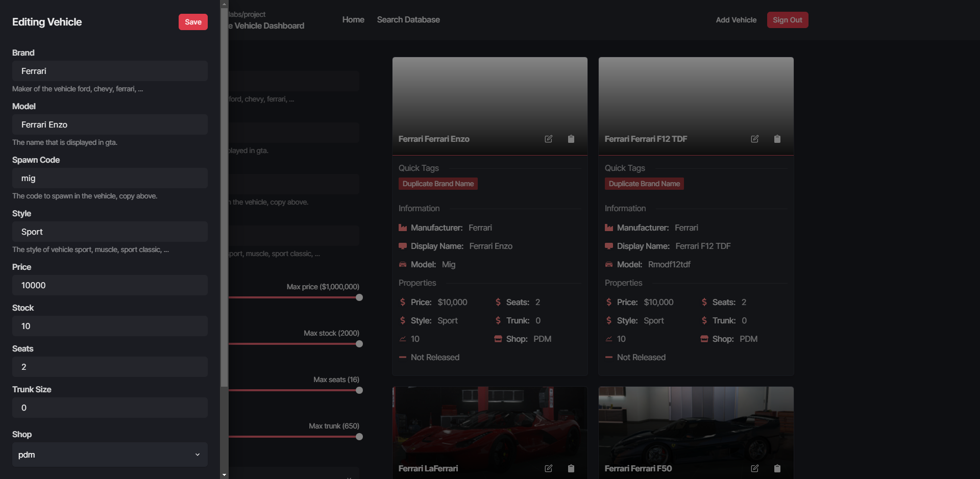
Task: Delete the Ferrari LaFerrari vehicle
Action: [x=571, y=468]
